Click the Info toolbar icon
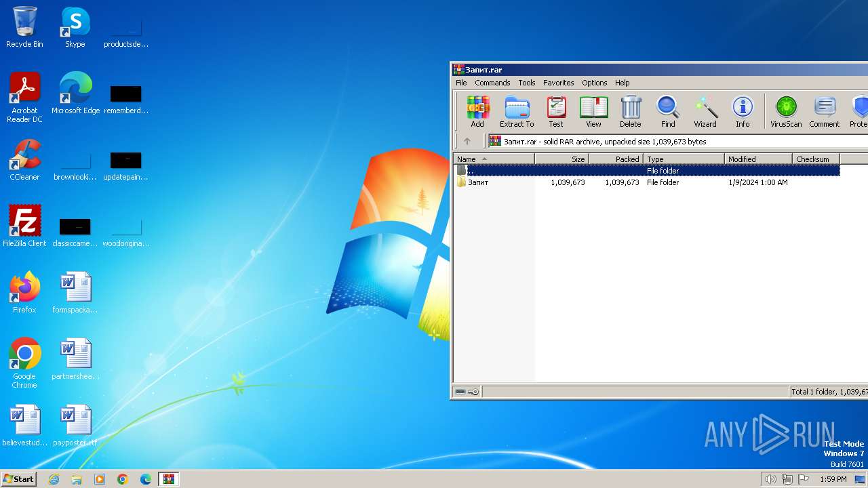Viewport: 868px width, 488px height. [x=743, y=112]
